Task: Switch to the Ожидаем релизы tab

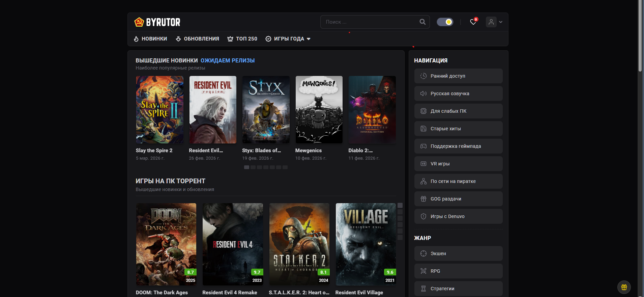Action: pyautogui.click(x=228, y=60)
